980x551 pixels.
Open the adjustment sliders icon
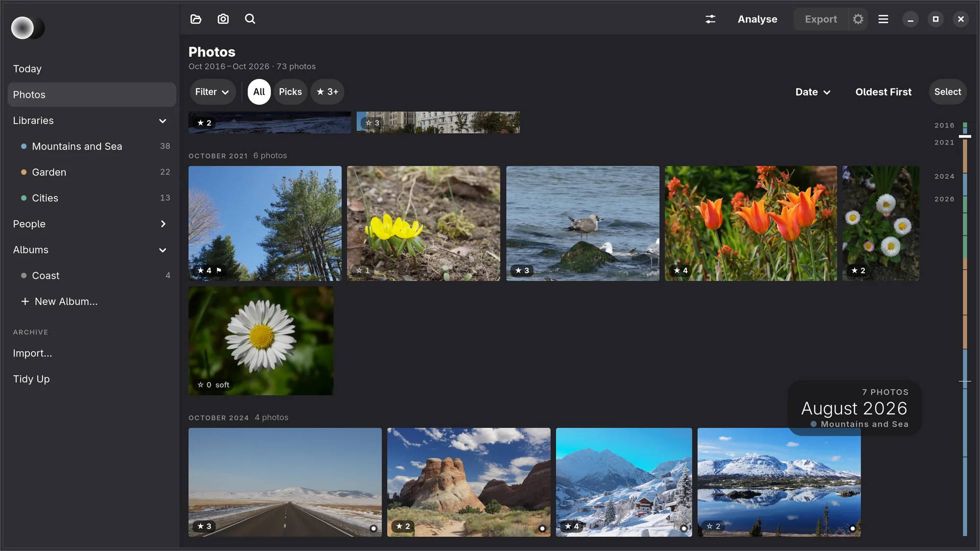(x=710, y=19)
